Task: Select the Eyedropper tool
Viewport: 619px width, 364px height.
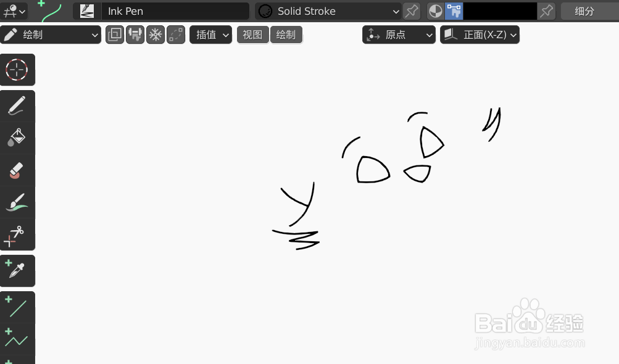Action: (x=17, y=271)
